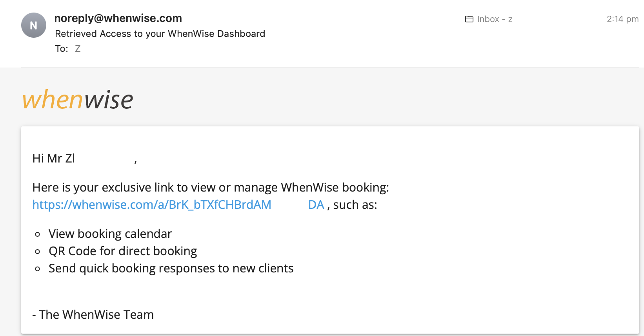Click the 'Hi Mr Zl' greeting
The height and width of the screenshot is (336, 644).
pyautogui.click(x=54, y=159)
